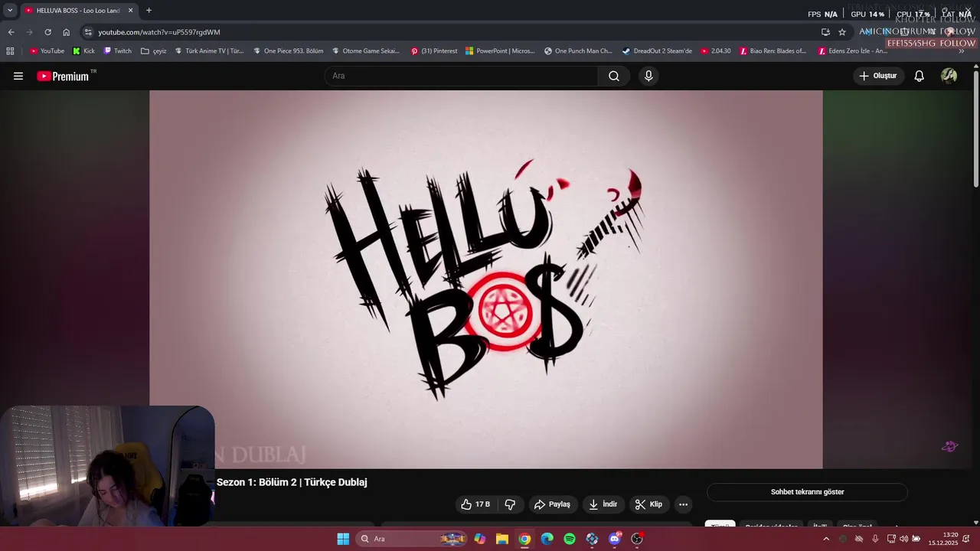Close the HELLUVA BOSS tab
The width and height of the screenshot is (980, 551).
[x=130, y=11]
